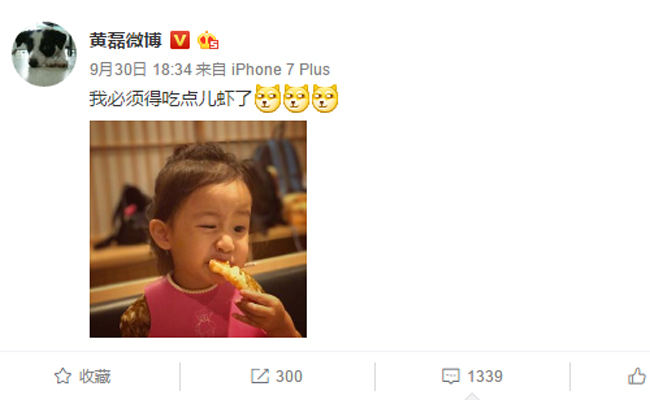Screen dimensions: 650x400
Task: Click the middle doge emoji
Action: click(x=296, y=99)
